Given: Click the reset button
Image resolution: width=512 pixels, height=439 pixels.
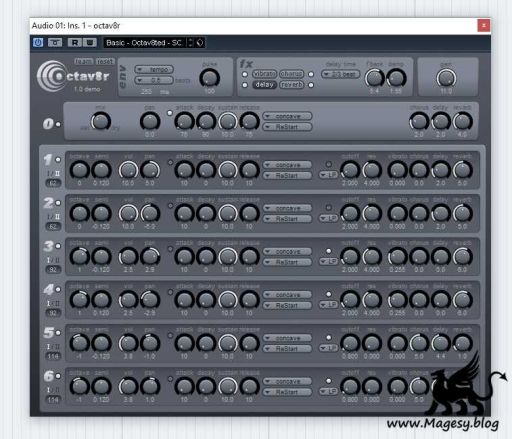Looking at the screenshot, I should (x=105, y=61).
